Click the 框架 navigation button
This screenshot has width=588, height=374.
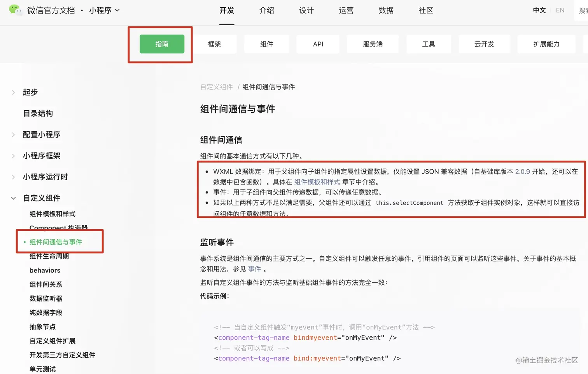point(214,44)
